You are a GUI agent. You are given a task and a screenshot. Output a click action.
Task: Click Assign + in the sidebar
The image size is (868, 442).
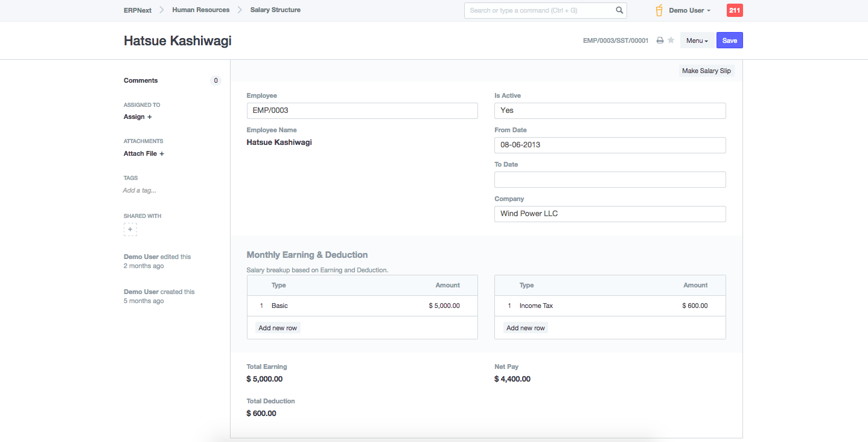[x=138, y=117]
